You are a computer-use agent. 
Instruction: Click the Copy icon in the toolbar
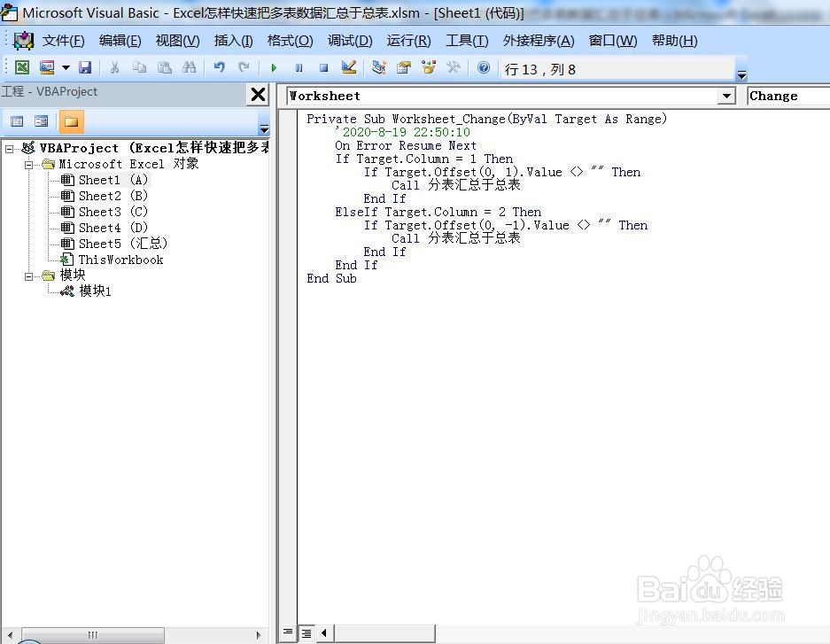point(140,67)
